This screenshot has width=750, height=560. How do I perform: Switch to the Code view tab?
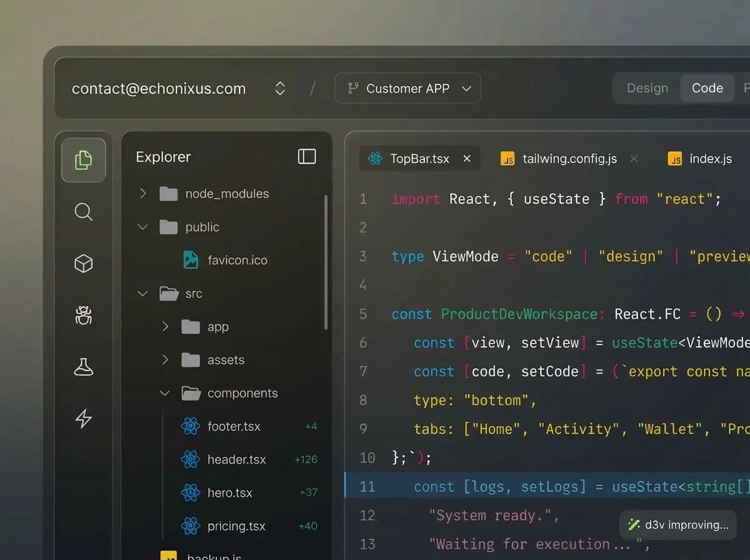click(707, 88)
